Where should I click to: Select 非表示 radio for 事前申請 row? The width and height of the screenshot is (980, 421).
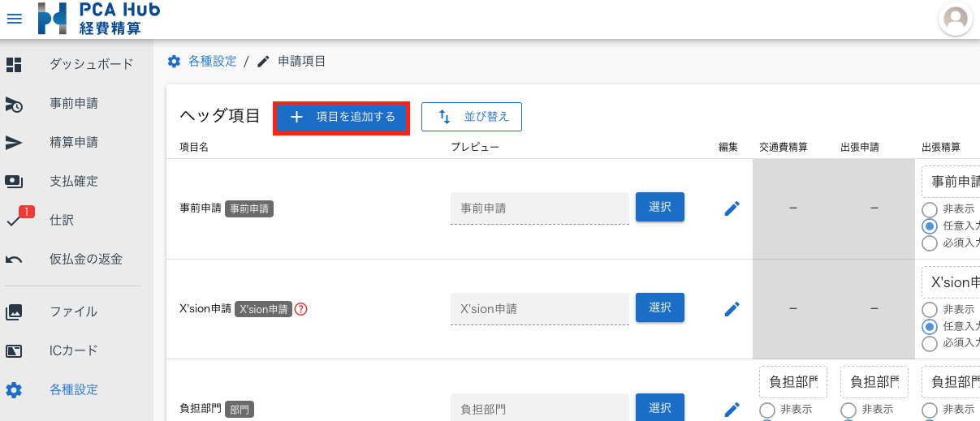(930, 209)
